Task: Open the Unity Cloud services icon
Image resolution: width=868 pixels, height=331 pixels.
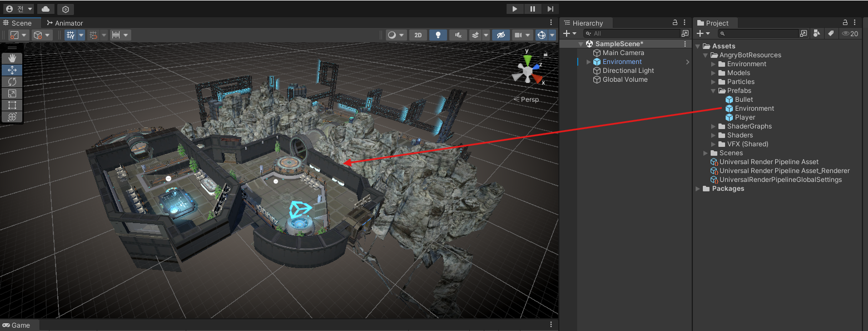Action: pos(46,9)
